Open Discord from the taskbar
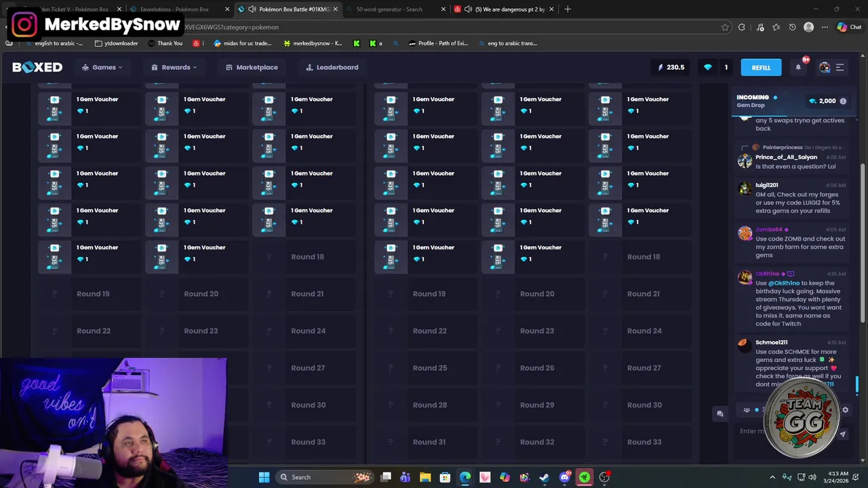 pyautogui.click(x=564, y=477)
